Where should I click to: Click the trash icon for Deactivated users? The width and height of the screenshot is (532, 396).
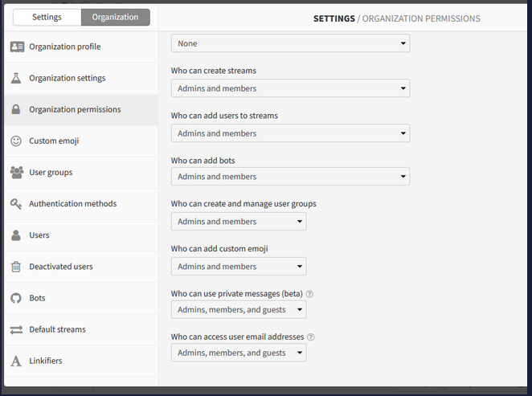[x=16, y=267]
